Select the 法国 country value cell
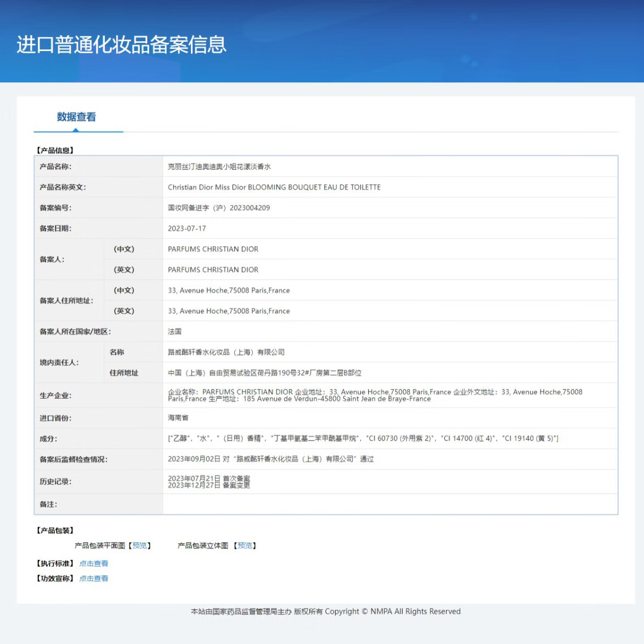Image resolution: width=644 pixels, height=644 pixels. [x=176, y=331]
